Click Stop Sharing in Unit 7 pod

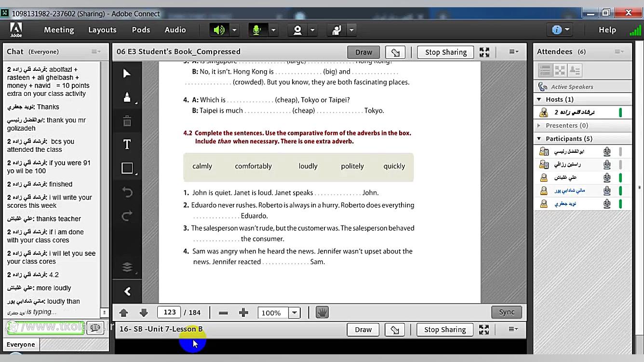pos(445,330)
